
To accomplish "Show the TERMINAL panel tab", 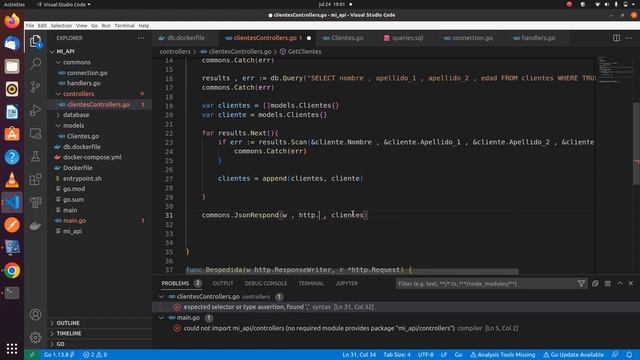I will point(311,283).
